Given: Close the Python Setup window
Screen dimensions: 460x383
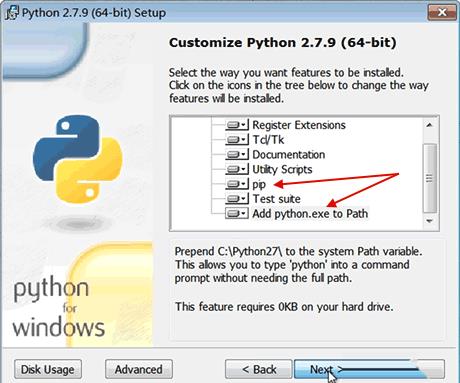Looking at the screenshot, I should [442, 12].
